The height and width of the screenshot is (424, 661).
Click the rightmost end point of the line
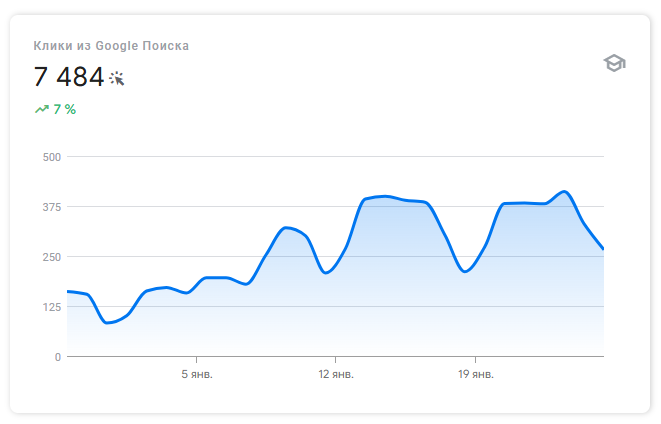[604, 249]
